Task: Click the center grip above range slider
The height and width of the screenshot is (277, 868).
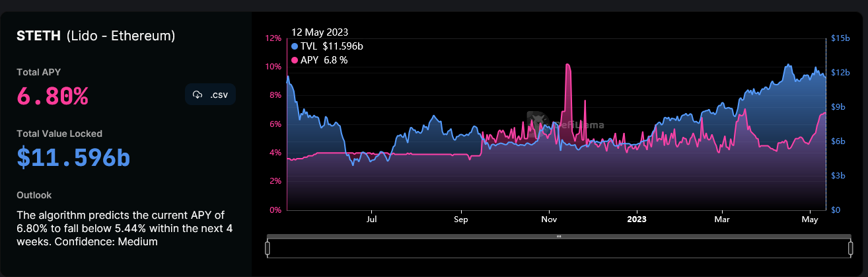Action: click(559, 235)
